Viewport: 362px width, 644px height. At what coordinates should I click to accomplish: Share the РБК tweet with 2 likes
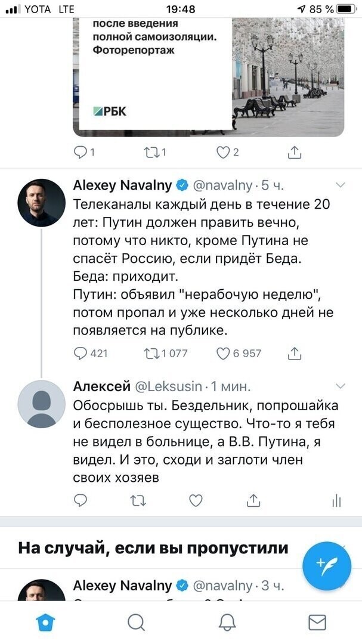tap(295, 153)
